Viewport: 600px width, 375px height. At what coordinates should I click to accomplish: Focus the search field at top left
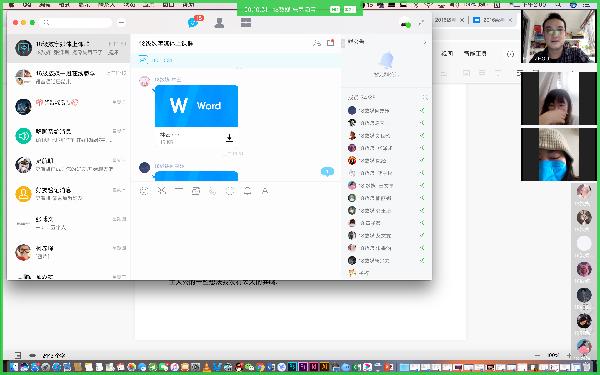[x=77, y=23]
